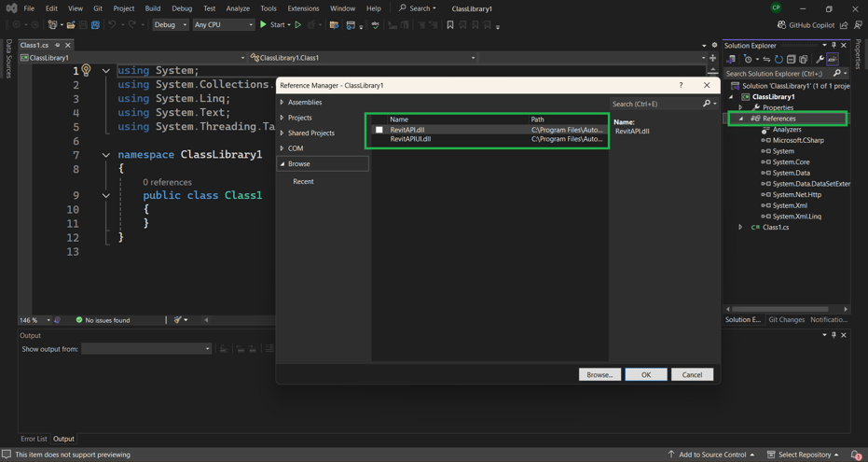The image size is (868, 462).
Task: Open the Extensions menu
Action: pyautogui.click(x=303, y=8)
